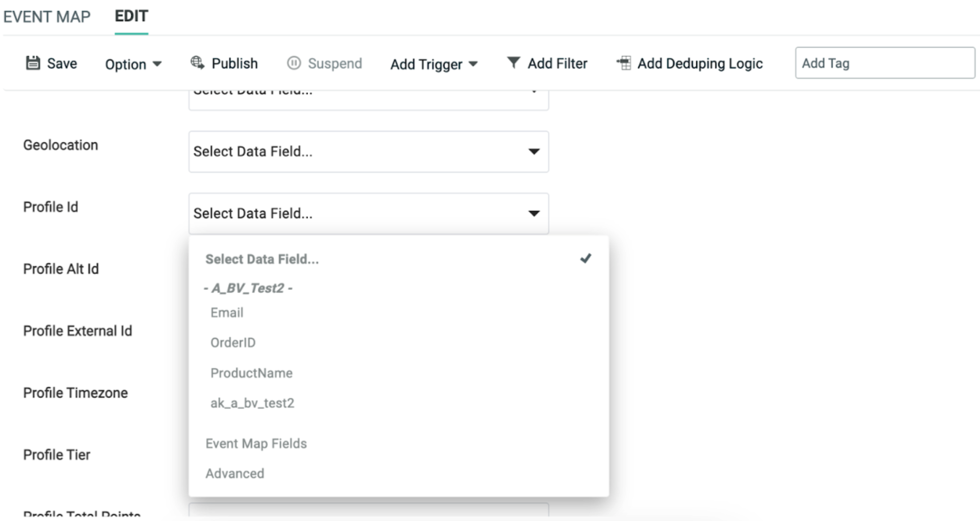Click the checkmark beside Select Data Field
Viewport: 980px width, 521px height.
tap(586, 258)
